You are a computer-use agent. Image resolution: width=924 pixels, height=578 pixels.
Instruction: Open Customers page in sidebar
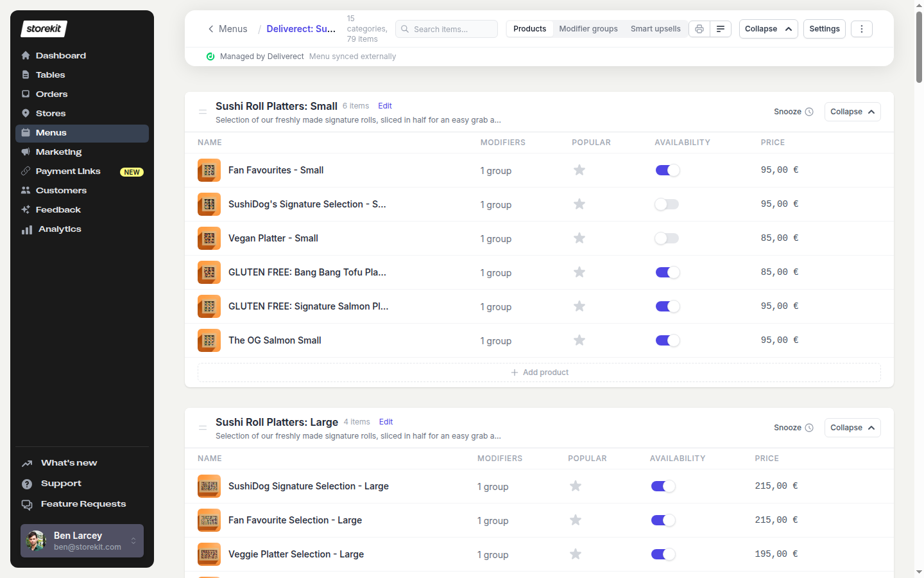pyautogui.click(x=82, y=190)
